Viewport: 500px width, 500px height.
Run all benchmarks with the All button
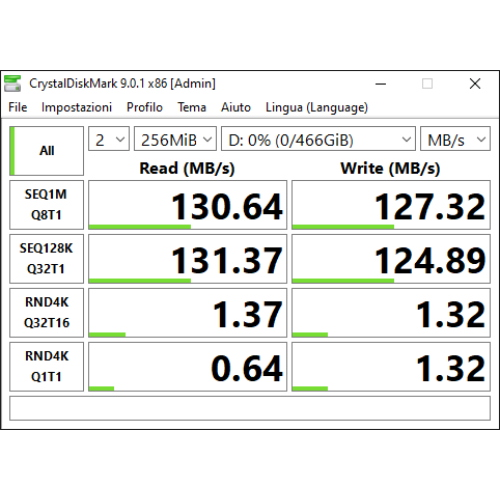(46, 151)
